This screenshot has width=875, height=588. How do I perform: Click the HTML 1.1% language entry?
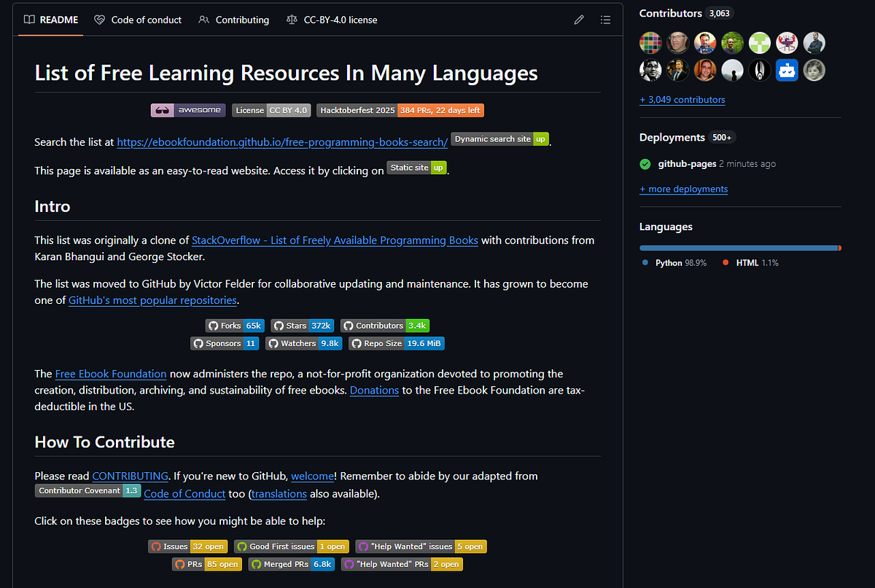(751, 262)
